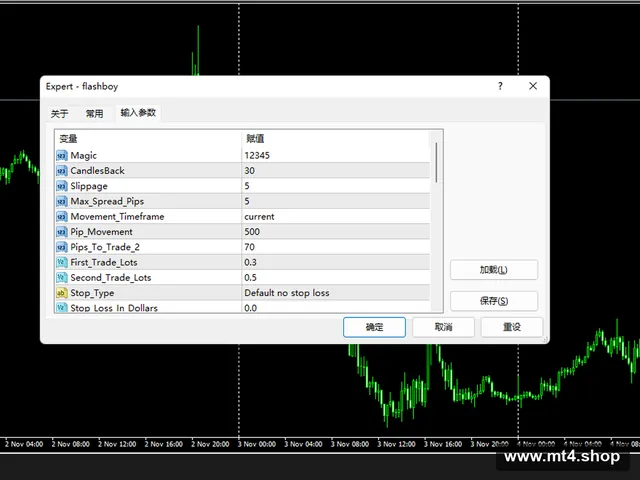
Task: Select the Pips_To_Trade_2 value 70
Action: pyautogui.click(x=336, y=247)
